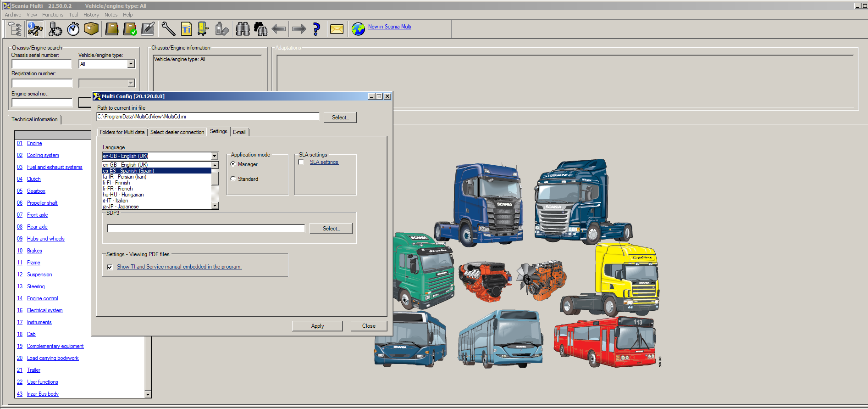
Task: Click the Technical information tab
Action: click(x=34, y=119)
